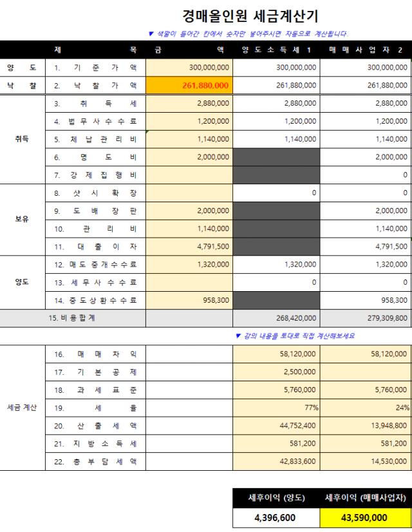This screenshot has height=532, width=412.
Task: Select the blue note 강의 내용을 토대로
Action: pyautogui.click(x=295, y=336)
